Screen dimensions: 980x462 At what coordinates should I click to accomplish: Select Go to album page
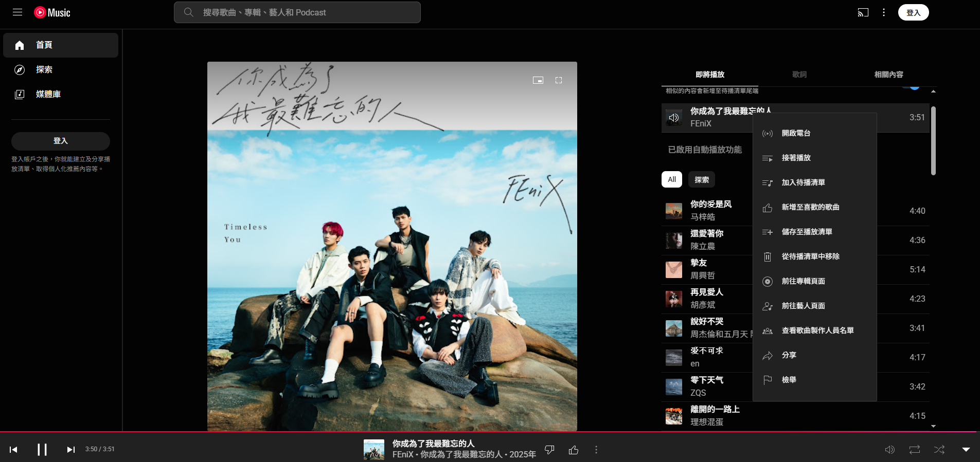click(x=815, y=281)
